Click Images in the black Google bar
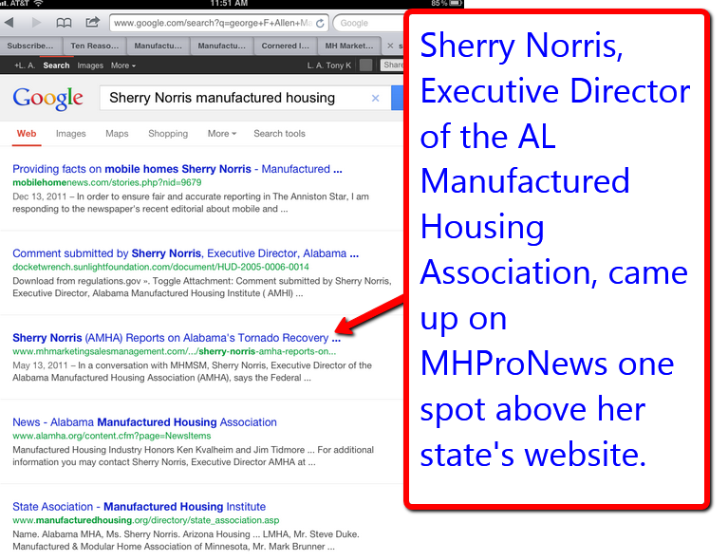This screenshot has width=728, height=560. point(90,65)
